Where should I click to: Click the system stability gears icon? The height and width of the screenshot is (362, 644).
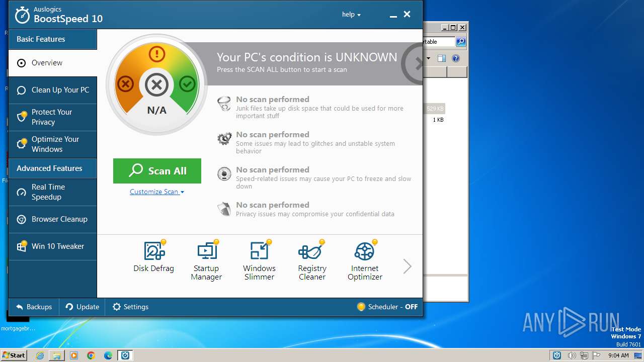pos(224,139)
